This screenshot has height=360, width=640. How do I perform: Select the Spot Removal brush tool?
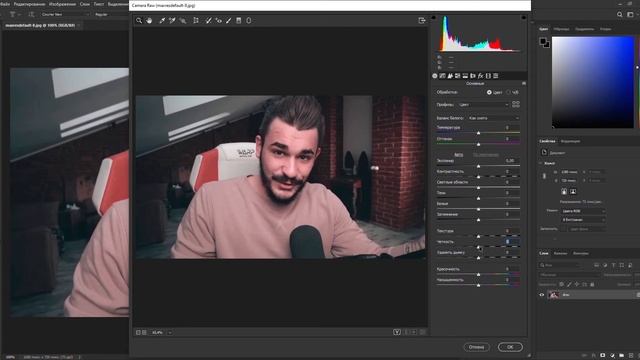(x=209, y=20)
